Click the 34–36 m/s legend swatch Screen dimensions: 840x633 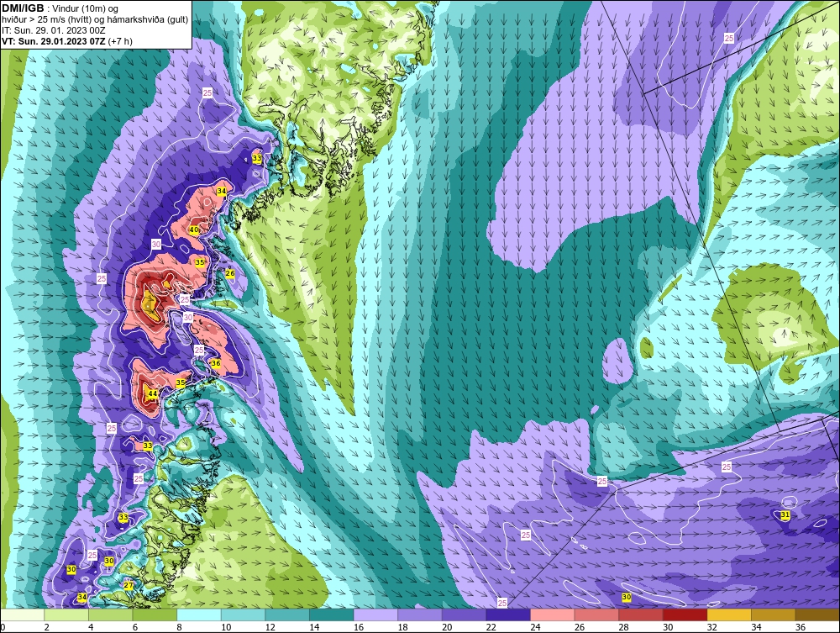774,615
